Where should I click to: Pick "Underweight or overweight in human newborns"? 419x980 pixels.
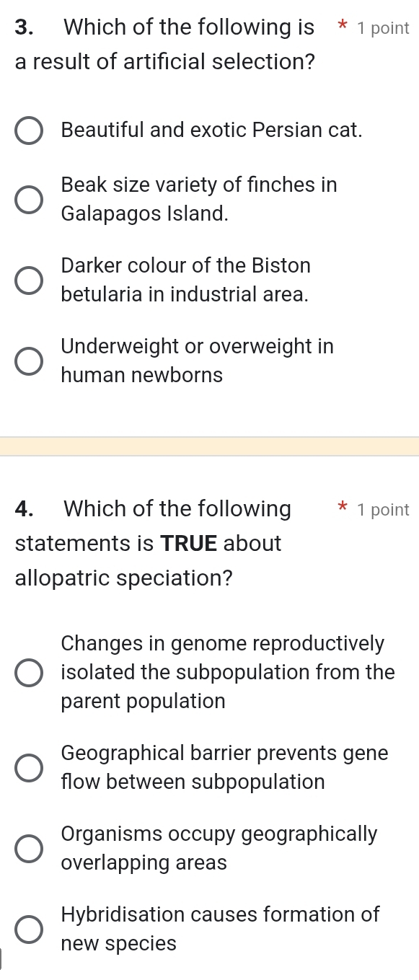197,361
